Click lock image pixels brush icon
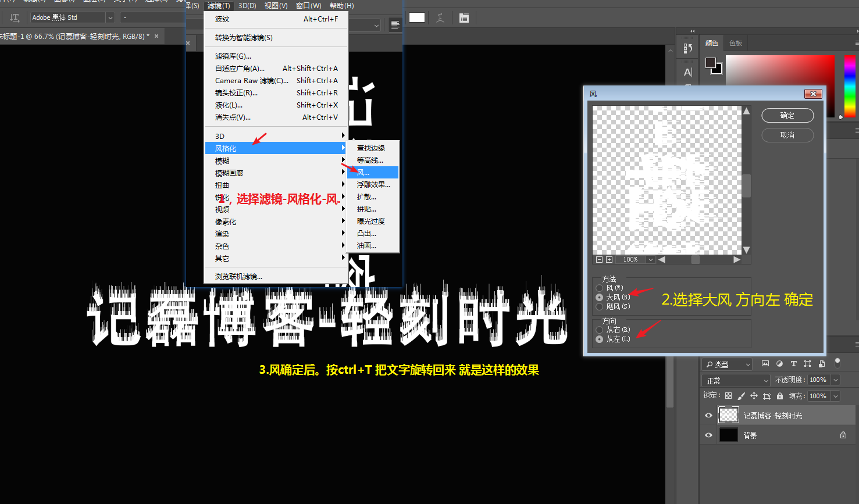The height and width of the screenshot is (504, 859). [x=741, y=396]
